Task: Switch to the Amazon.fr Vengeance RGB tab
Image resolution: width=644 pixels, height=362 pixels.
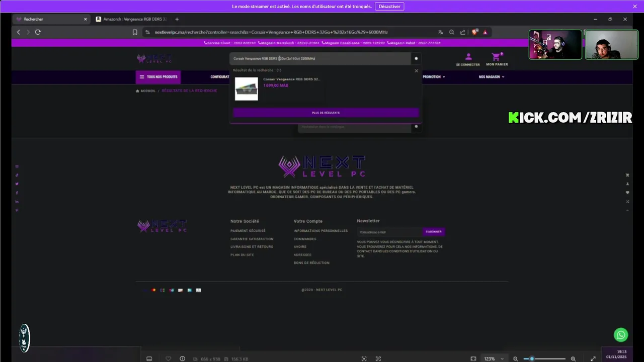Action: 131,19
